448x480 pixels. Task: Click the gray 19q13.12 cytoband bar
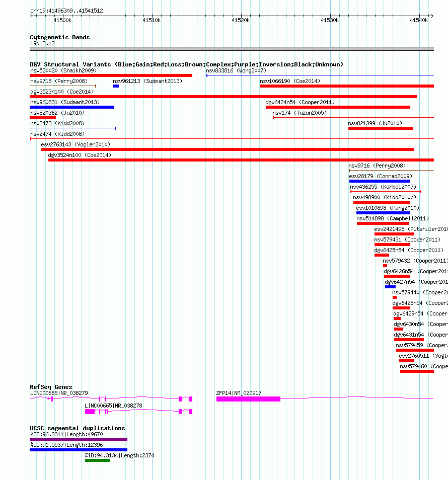[232, 49]
